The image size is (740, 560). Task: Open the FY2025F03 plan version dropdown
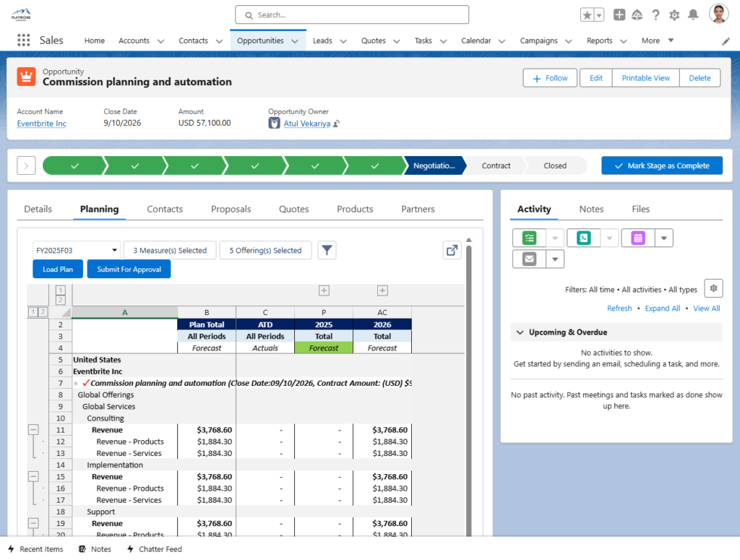coord(77,250)
